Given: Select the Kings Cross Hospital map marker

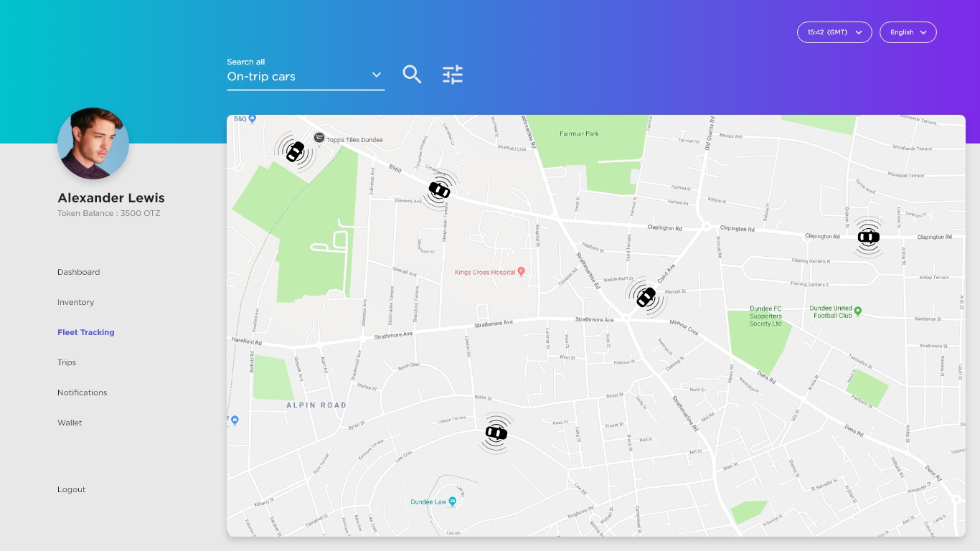Looking at the screenshot, I should (523, 271).
